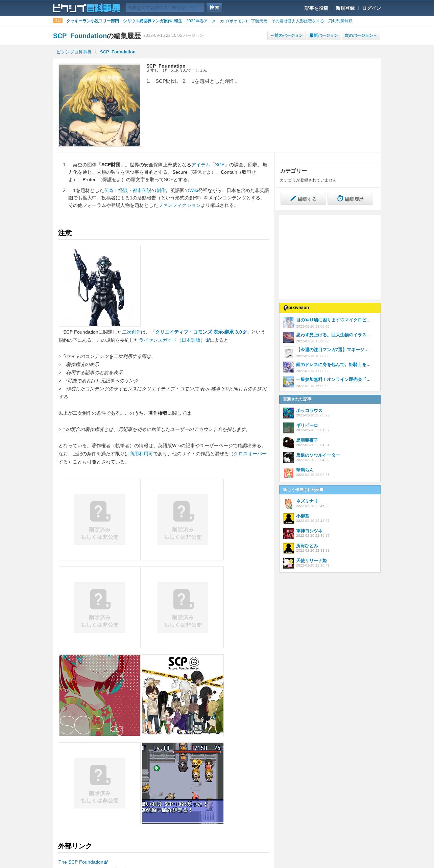Follow the ライセンスガイド（日本語版） link
The width and height of the screenshot is (434, 868).
[x=174, y=340]
